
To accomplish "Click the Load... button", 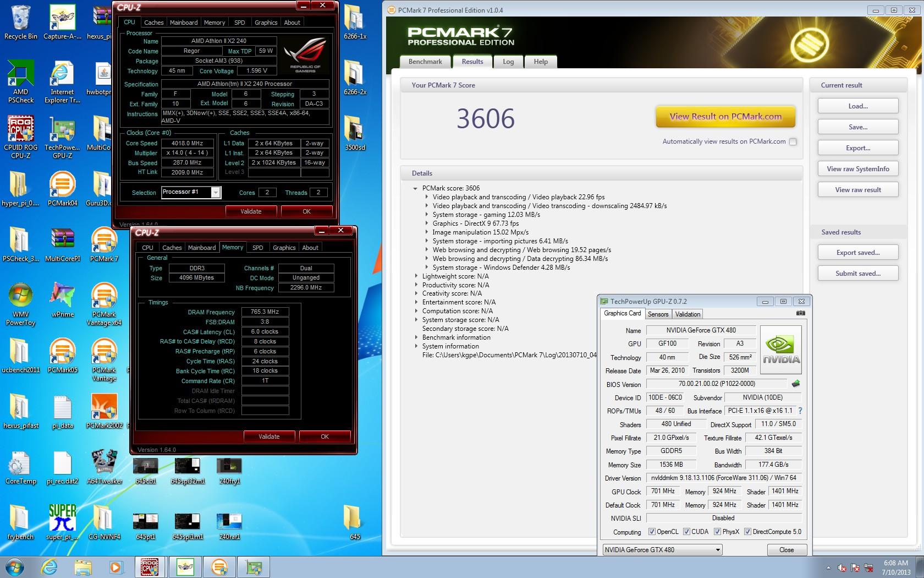I will pyautogui.click(x=858, y=106).
